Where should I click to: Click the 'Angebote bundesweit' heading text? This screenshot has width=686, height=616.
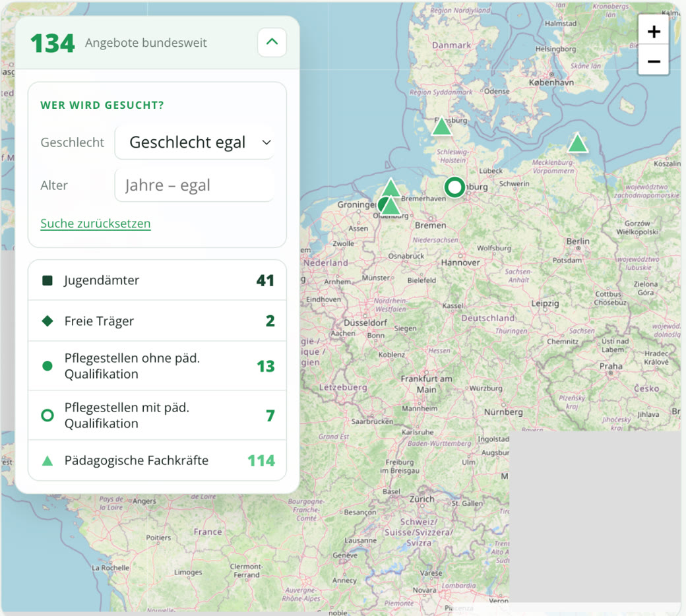pos(146,43)
